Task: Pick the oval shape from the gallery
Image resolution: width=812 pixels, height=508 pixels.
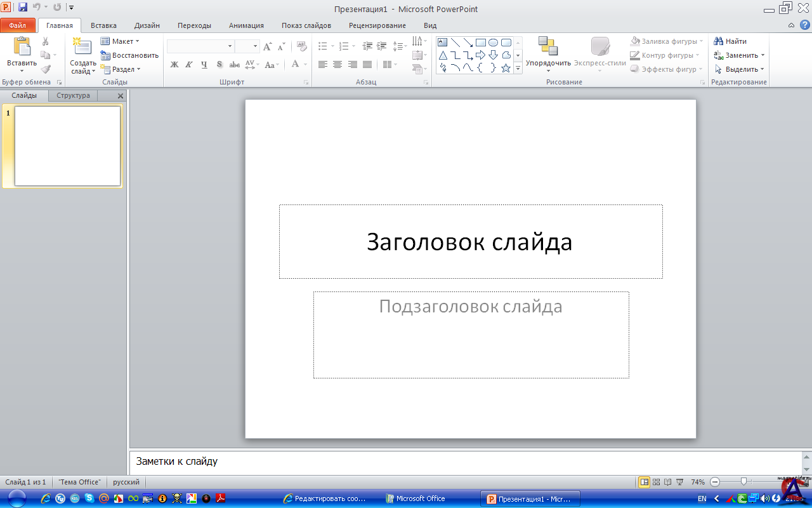Action: tap(493, 43)
